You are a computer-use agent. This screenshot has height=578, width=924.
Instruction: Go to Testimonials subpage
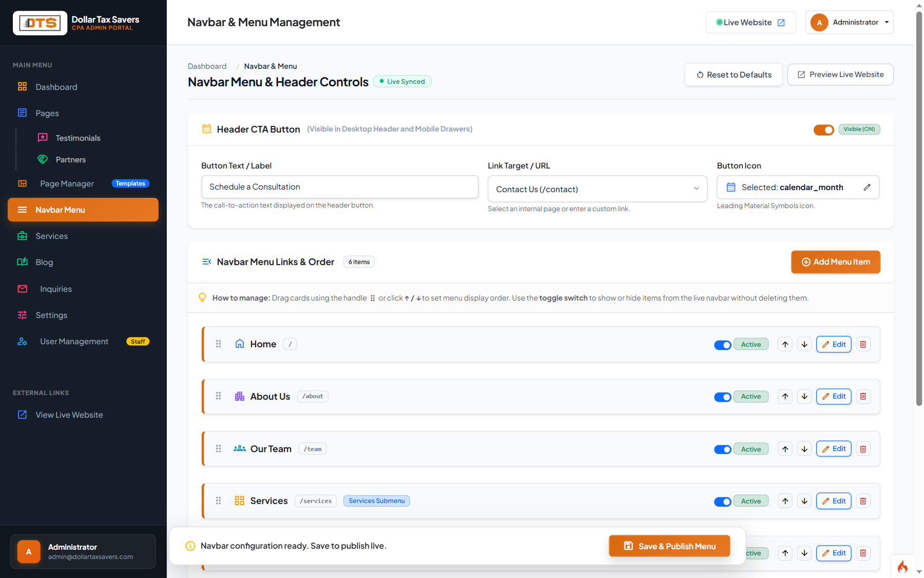coord(78,138)
